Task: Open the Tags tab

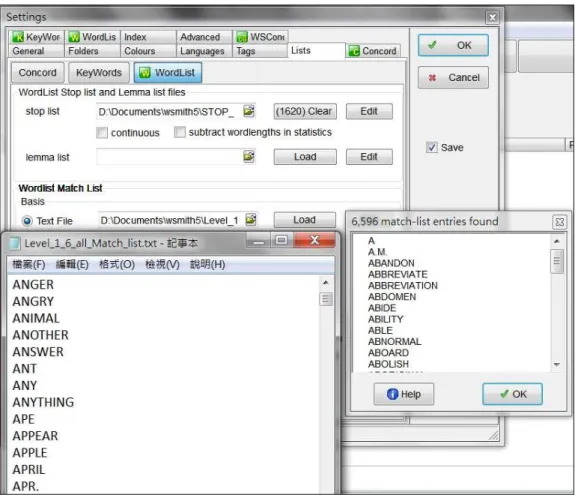Action: [x=260, y=51]
